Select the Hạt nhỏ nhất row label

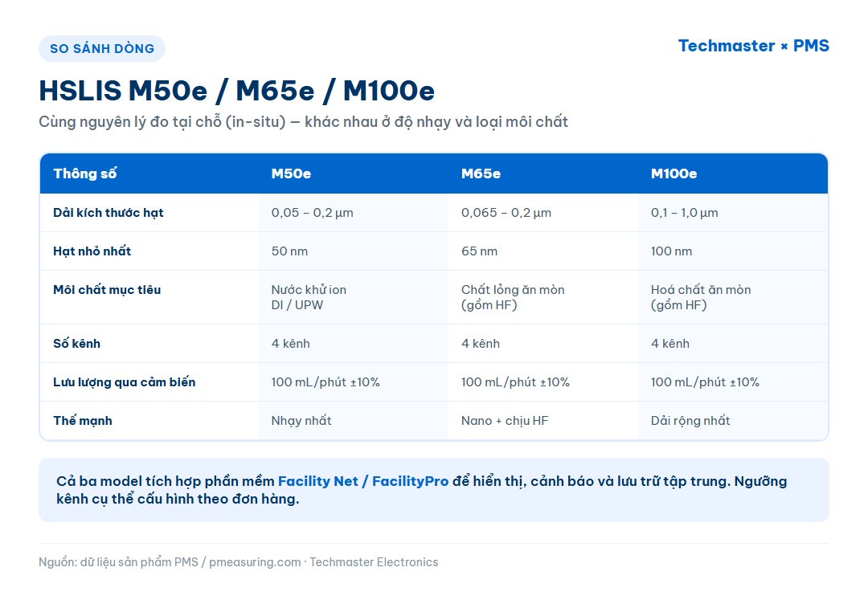[92, 251]
